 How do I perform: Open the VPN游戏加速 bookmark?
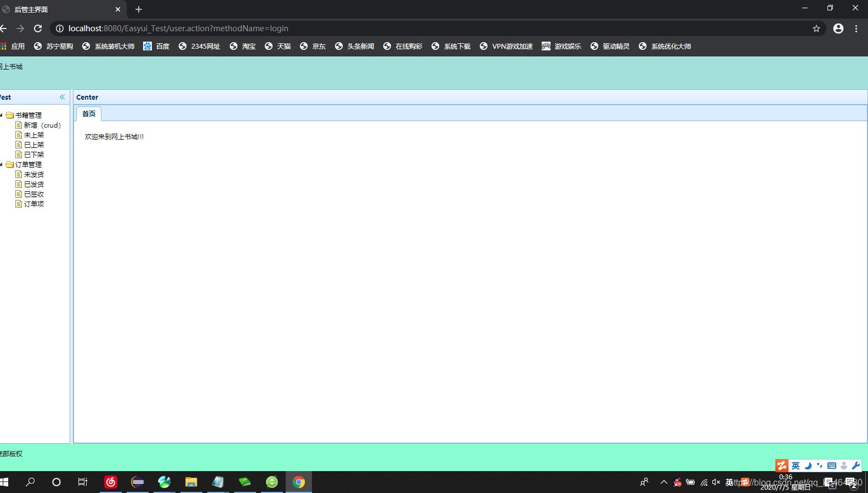(x=506, y=46)
